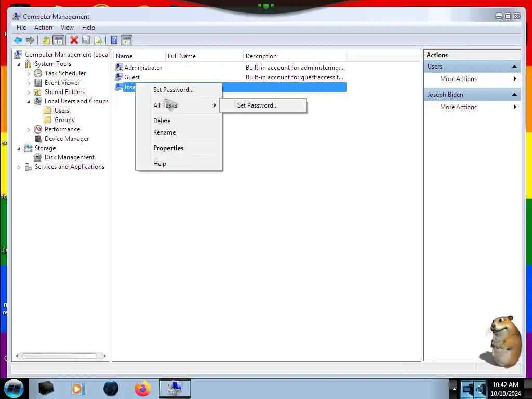The height and width of the screenshot is (399, 532).
Task: Select Computer Management (Local) root node
Action: click(67, 55)
